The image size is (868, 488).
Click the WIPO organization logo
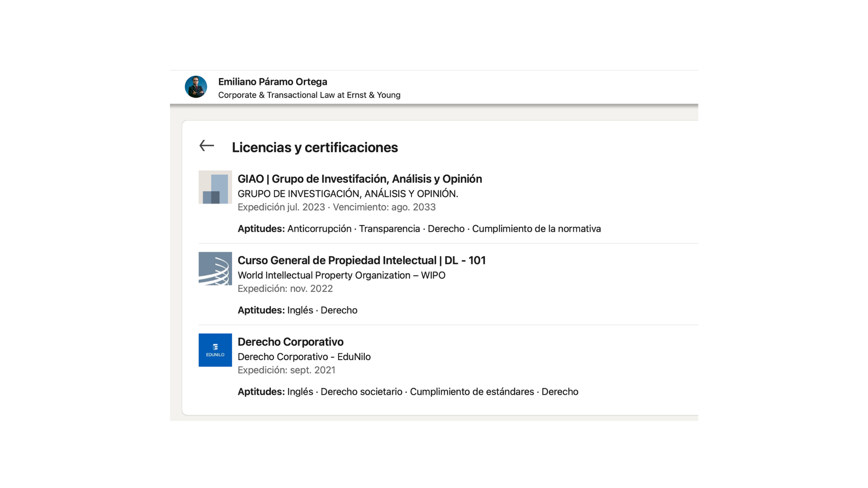pos(215,268)
